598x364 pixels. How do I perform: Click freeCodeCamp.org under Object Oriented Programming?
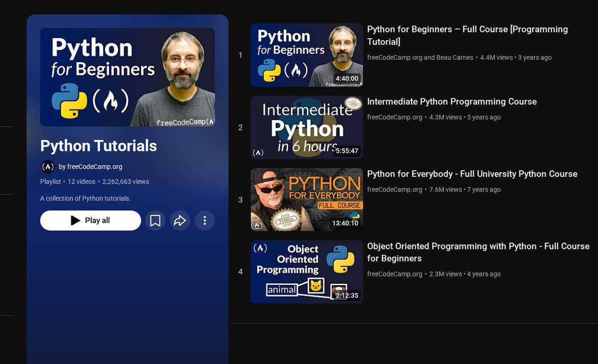[x=395, y=274]
